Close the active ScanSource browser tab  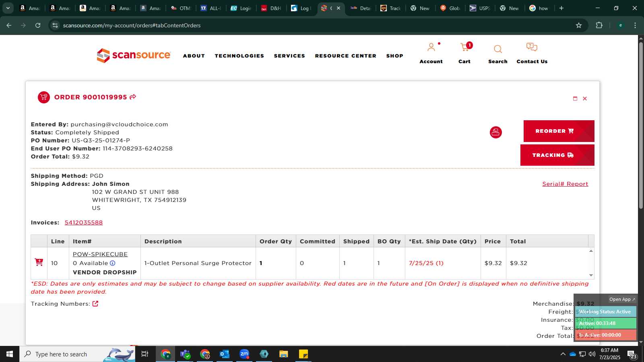click(339, 8)
